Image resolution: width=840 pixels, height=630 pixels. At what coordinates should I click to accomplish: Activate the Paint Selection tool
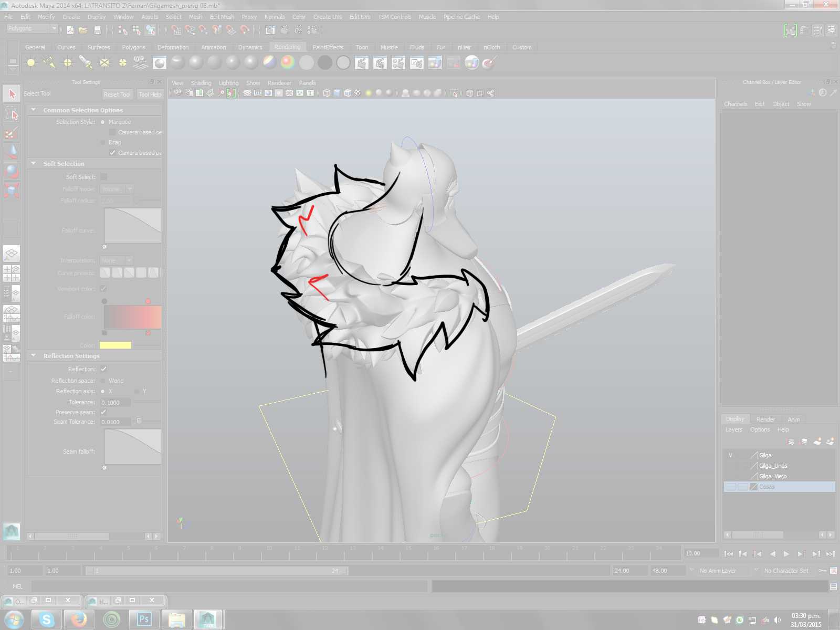click(x=12, y=133)
